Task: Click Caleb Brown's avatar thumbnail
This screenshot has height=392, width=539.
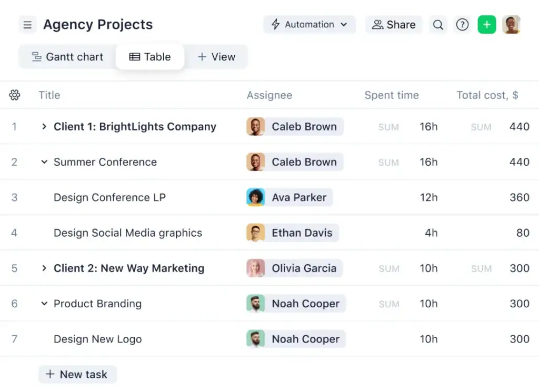Action: (x=256, y=126)
